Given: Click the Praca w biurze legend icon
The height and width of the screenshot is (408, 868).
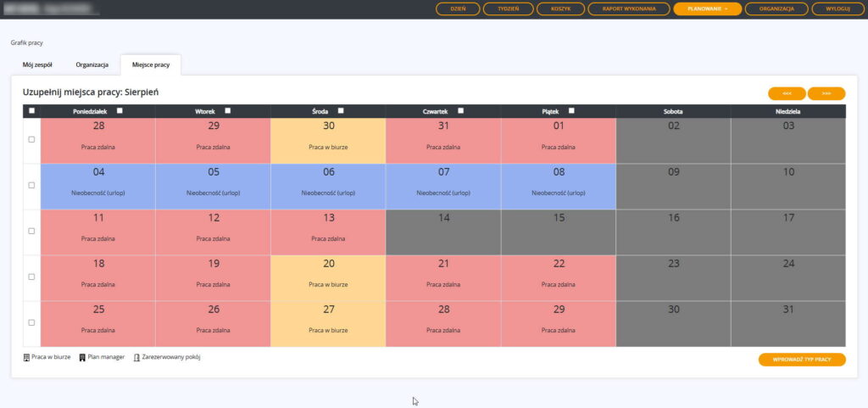Looking at the screenshot, I should click(x=27, y=357).
